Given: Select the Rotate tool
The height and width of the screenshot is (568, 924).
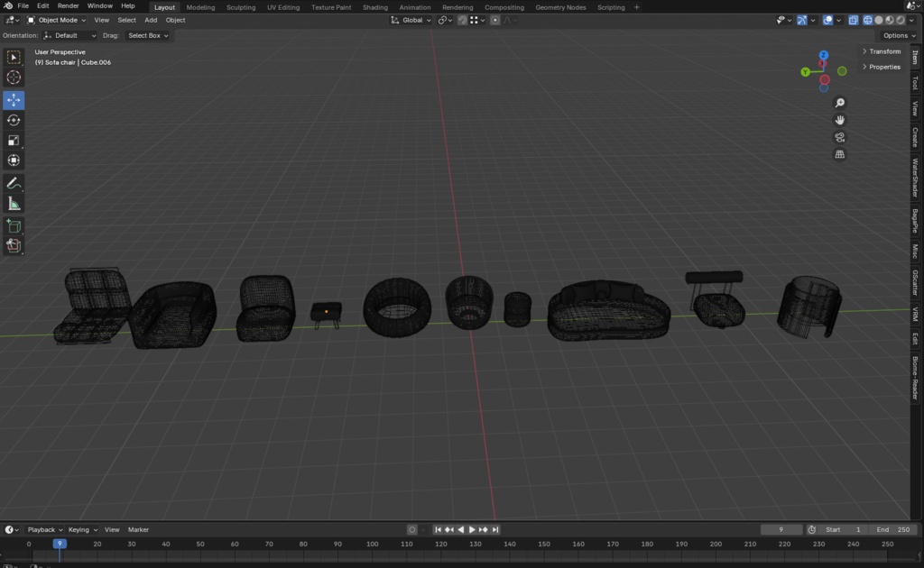Looking at the screenshot, I should click(14, 120).
